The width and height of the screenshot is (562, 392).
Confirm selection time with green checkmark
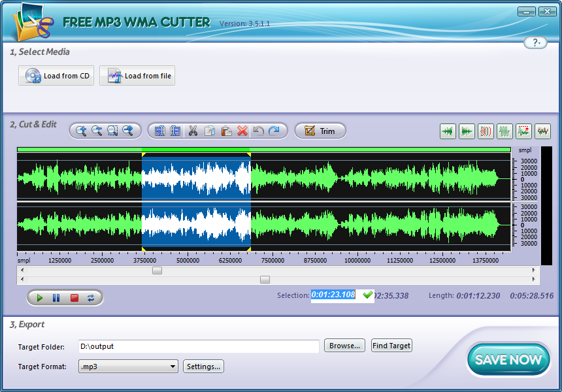[367, 295]
